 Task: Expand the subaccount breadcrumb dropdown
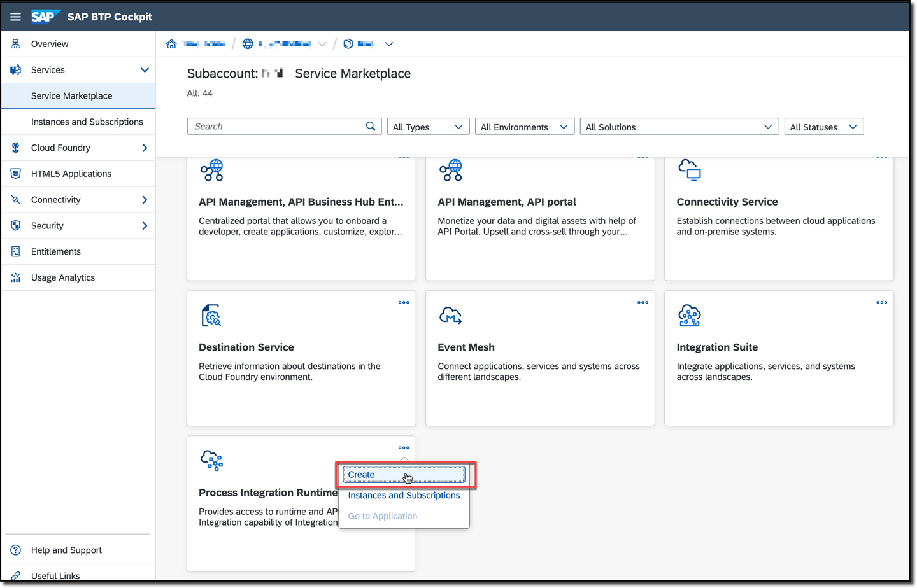pyautogui.click(x=389, y=44)
